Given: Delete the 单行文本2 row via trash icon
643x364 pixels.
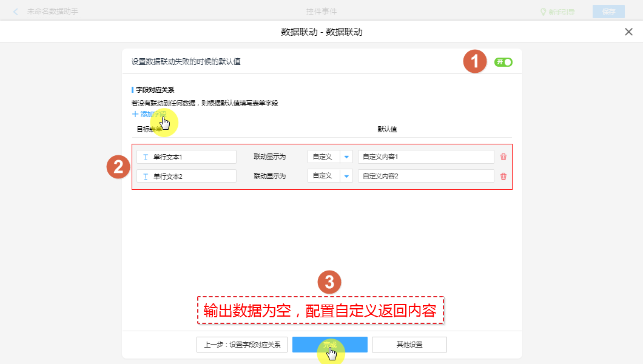Looking at the screenshot, I should [503, 177].
